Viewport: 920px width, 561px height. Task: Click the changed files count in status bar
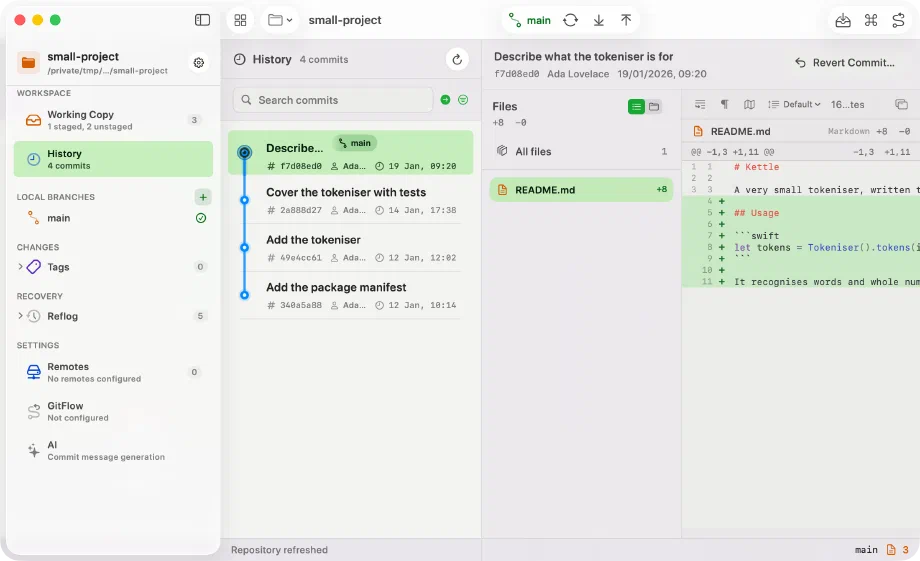(x=898, y=550)
